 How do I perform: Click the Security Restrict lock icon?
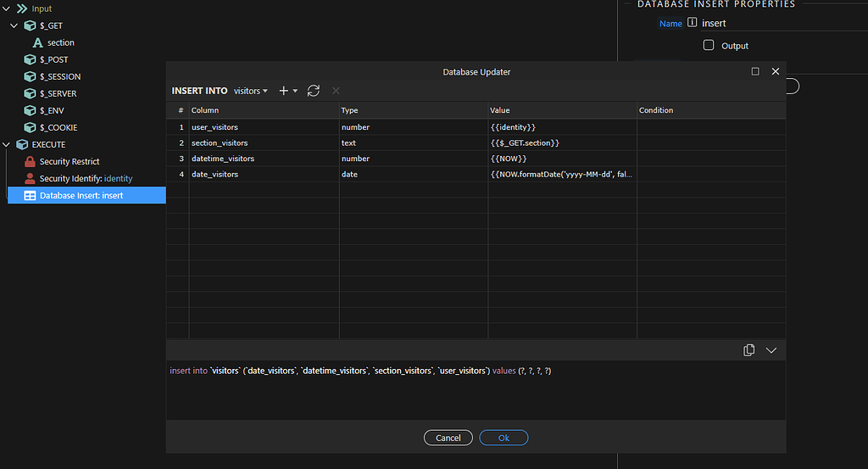point(30,162)
